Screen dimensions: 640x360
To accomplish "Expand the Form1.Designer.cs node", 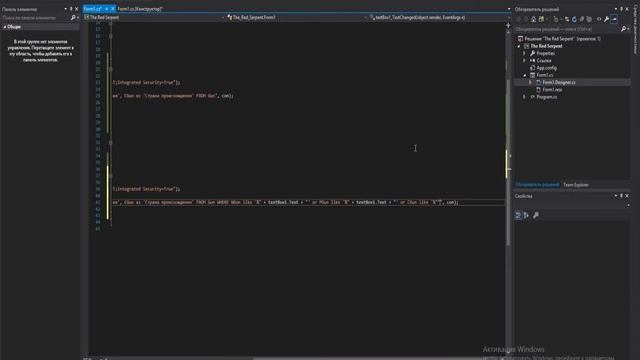I will [531, 82].
